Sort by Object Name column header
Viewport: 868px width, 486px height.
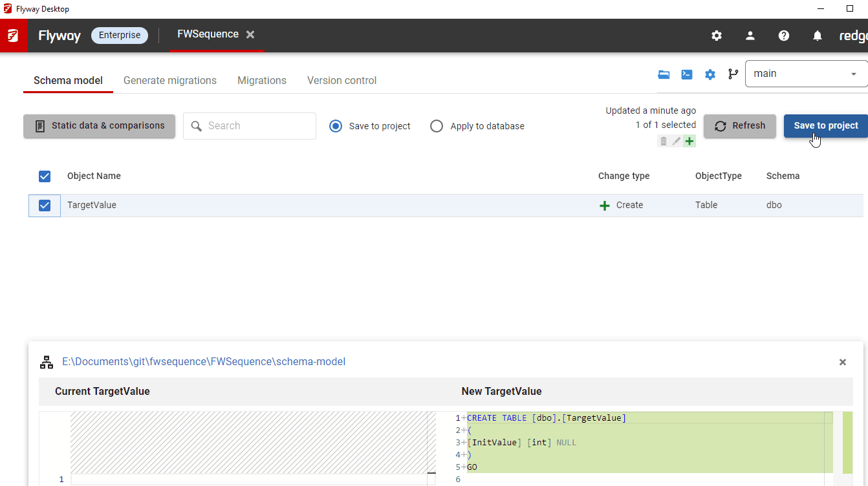pyautogui.click(x=94, y=176)
